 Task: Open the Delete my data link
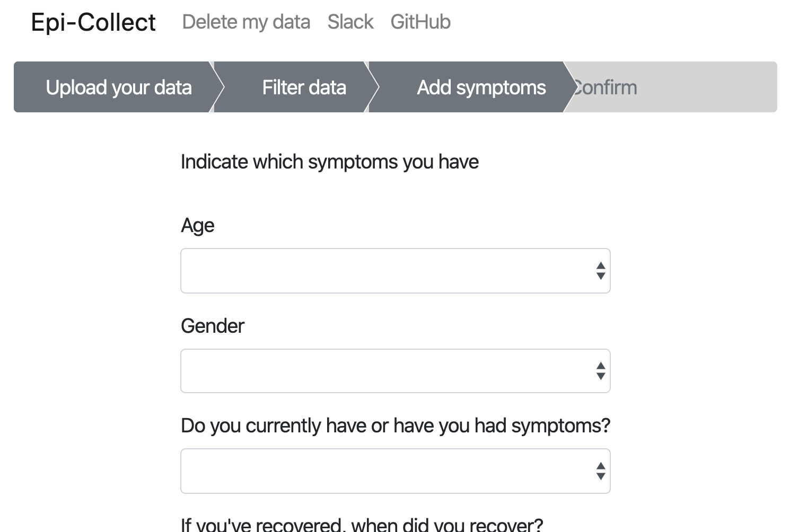tap(246, 22)
